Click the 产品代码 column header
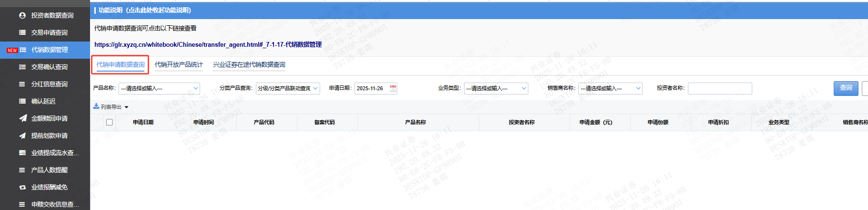The image size is (868, 210). [264, 122]
